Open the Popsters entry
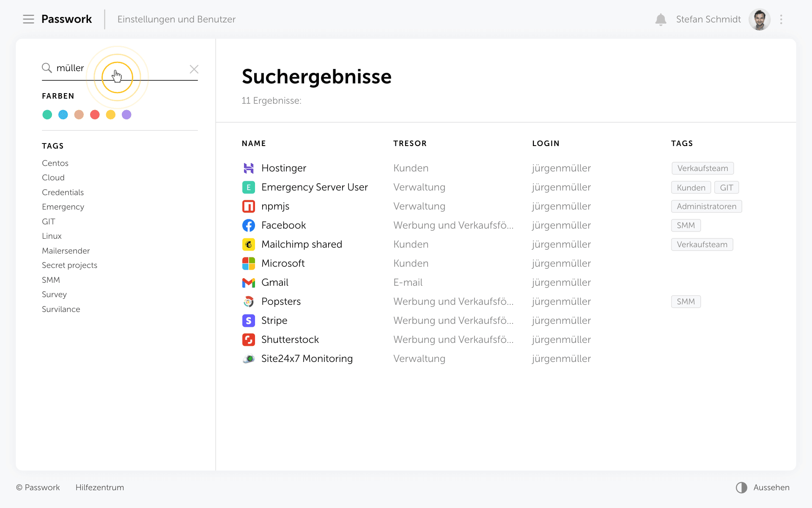812x508 pixels. click(281, 301)
